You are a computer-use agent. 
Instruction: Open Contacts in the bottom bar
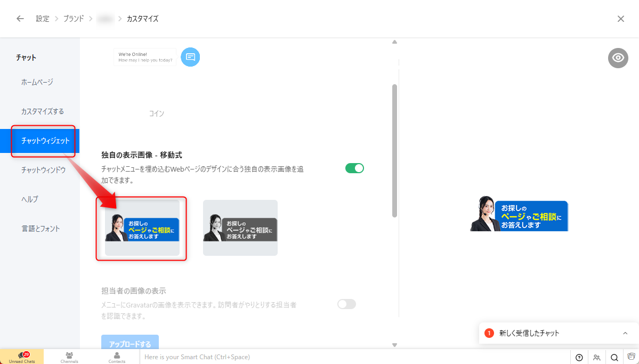[x=117, y=357]
